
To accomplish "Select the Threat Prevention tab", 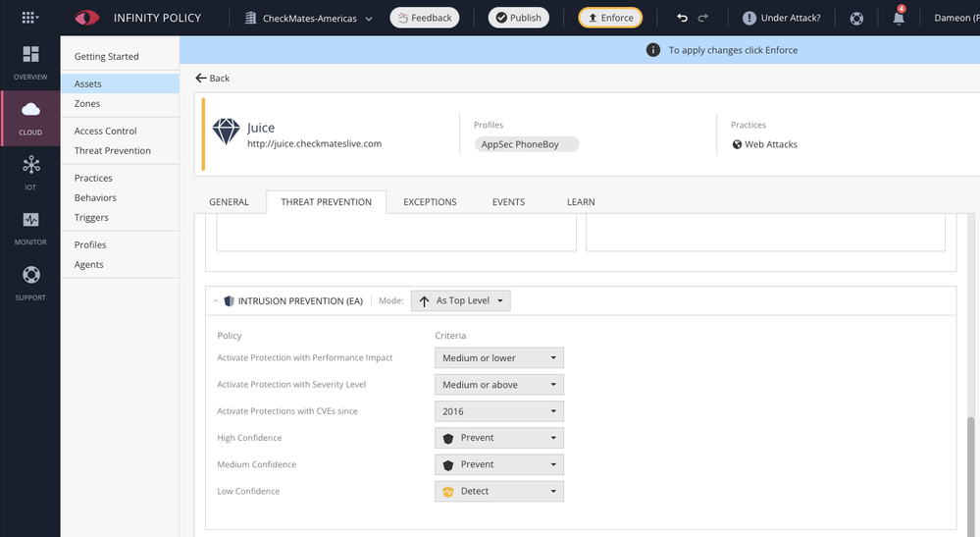I will coord(327,202).
